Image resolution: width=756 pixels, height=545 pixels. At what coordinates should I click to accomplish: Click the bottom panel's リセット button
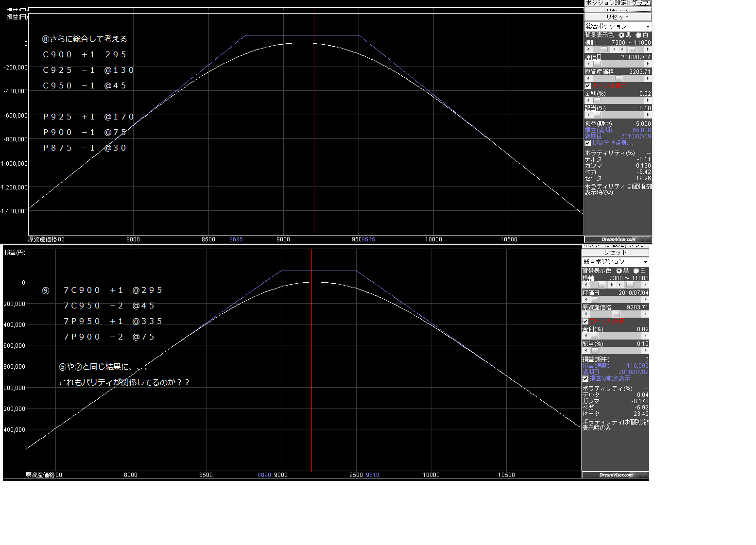pos(615,253)
